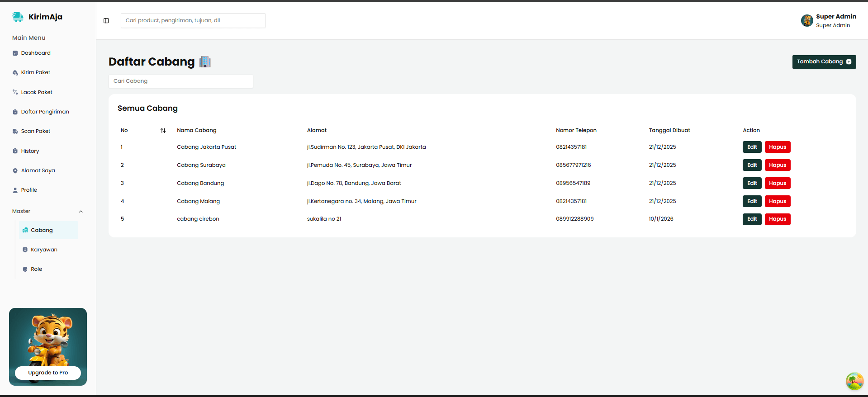Image resolution: width=868 pixels, height=397 pixels.
Task: Click the phone number 085677971216
Action: [574, 165]
